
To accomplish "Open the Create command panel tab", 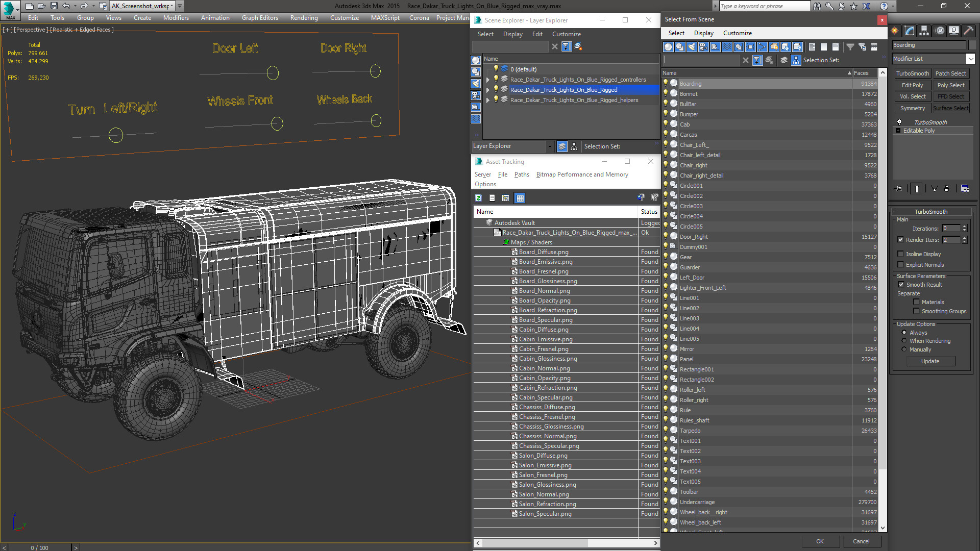I will click(895, 31).
